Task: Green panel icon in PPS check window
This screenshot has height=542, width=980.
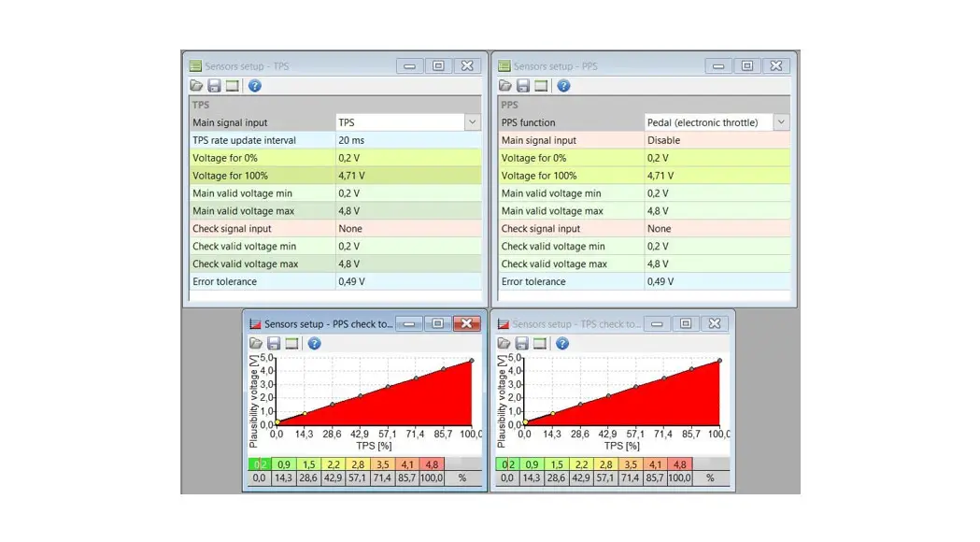Action: pos(291,343)
